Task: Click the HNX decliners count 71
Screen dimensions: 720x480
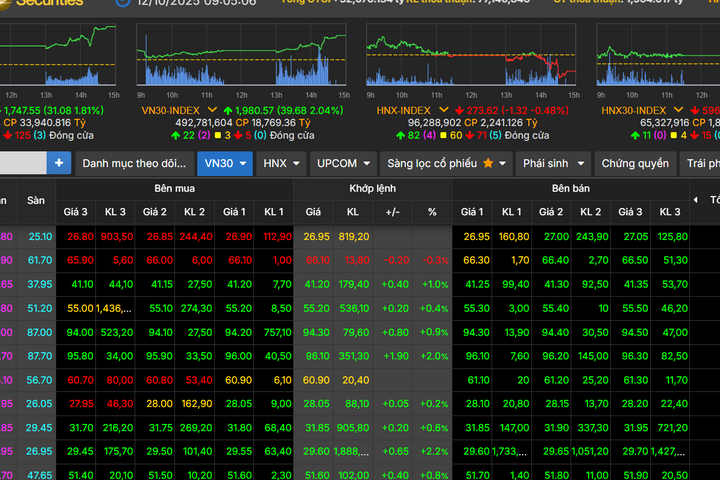Action: 481,136
